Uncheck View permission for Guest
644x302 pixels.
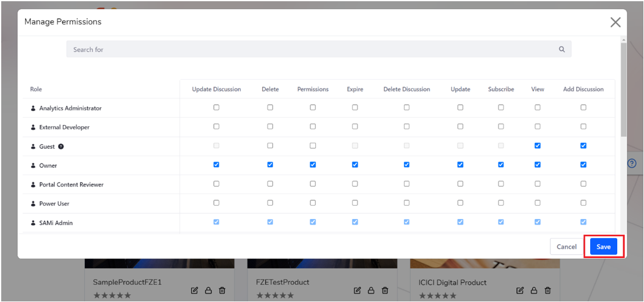pos(537,146)
